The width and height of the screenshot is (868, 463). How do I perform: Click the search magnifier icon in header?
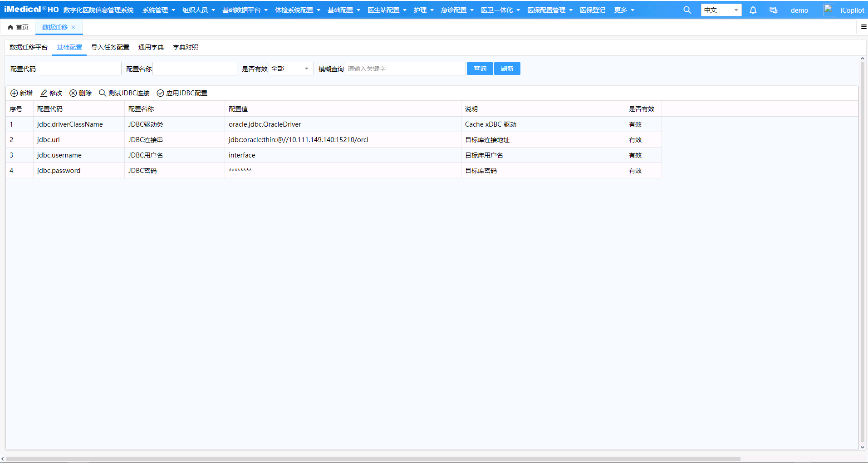687,10
